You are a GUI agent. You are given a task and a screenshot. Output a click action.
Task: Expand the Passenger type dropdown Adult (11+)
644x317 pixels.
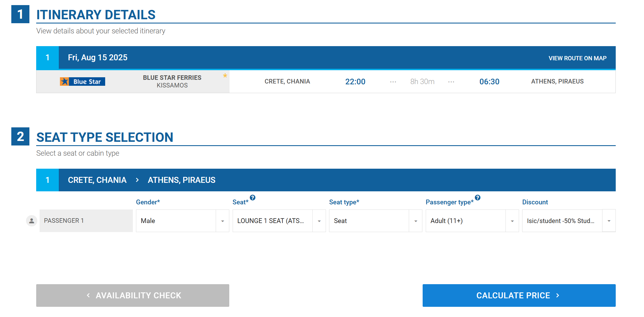click(472, 221)
